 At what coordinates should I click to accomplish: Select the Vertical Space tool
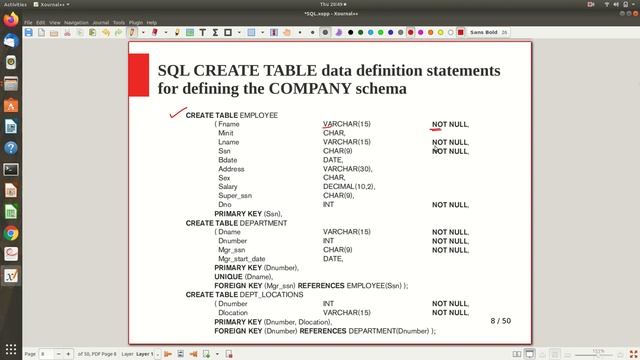coord(274,32)
